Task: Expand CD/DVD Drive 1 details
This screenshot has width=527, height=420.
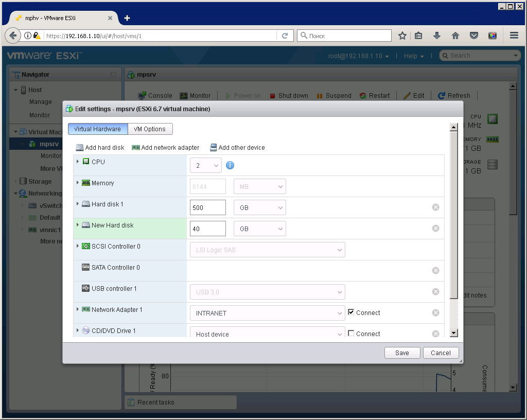Action: pyautogui.click(x=78, y=330)
